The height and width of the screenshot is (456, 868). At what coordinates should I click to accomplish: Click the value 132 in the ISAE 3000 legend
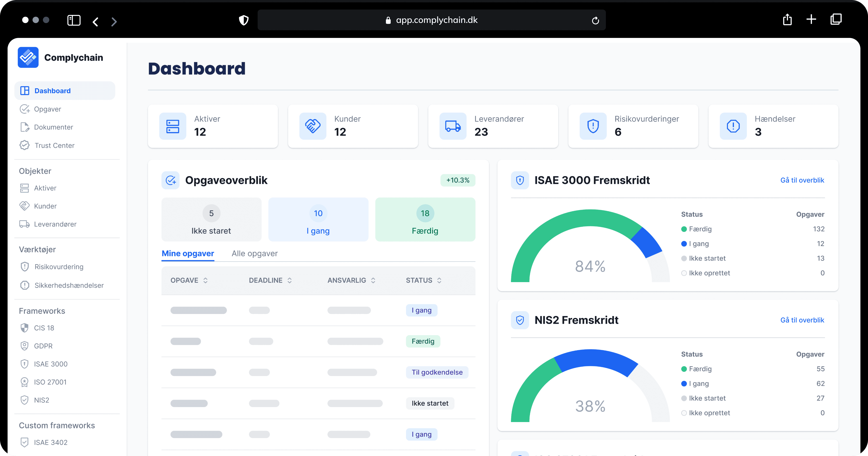click(818, 229)
